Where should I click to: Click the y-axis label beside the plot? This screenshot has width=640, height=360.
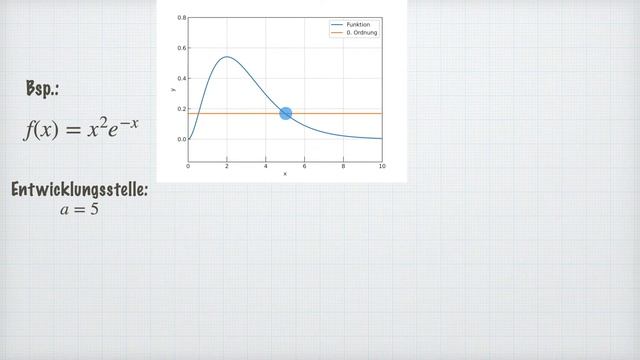pyautogui.click(x=173, y=89)
